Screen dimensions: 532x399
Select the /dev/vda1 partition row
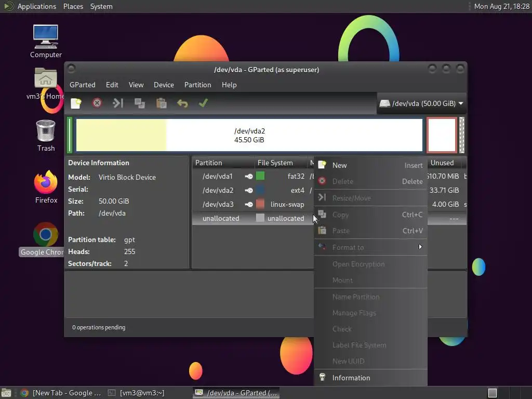tap(253, 176)
